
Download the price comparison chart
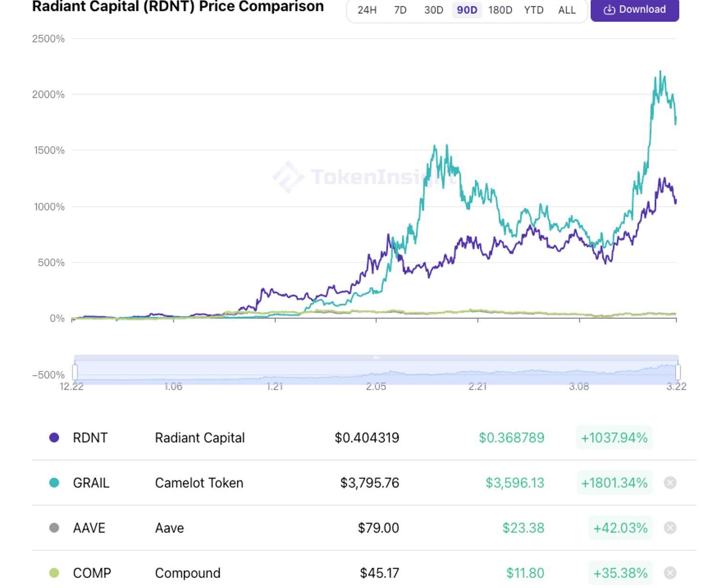pos(634,10)
